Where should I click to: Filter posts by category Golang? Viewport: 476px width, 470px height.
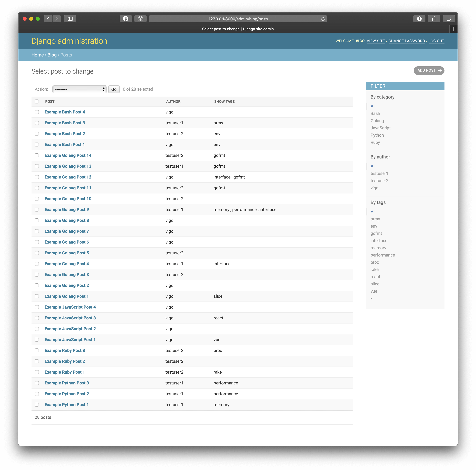(377, 121)
